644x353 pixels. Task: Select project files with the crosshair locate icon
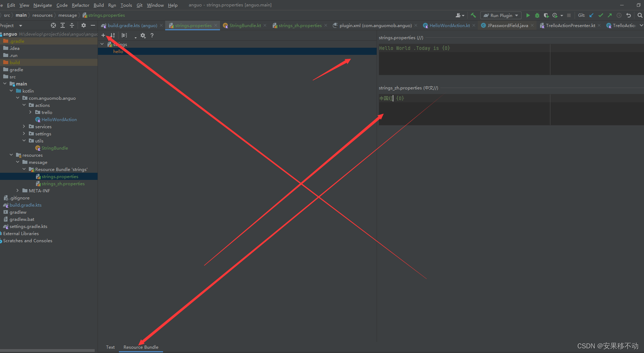(53, 25)
